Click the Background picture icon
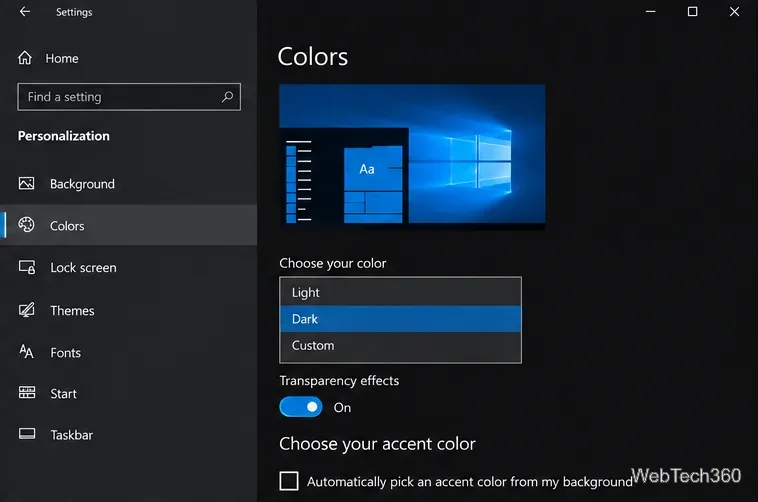 tap(27, 183)
